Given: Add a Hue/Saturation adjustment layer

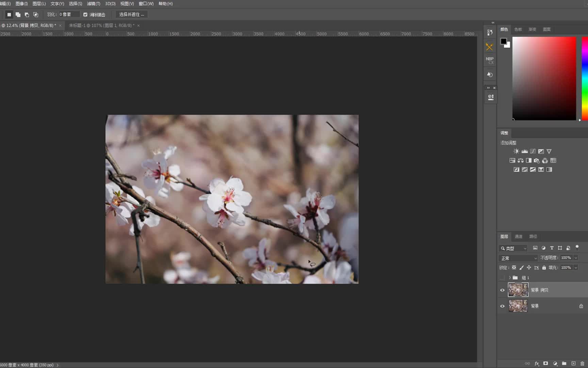Looking at the screenshot, I should point(512,160).
